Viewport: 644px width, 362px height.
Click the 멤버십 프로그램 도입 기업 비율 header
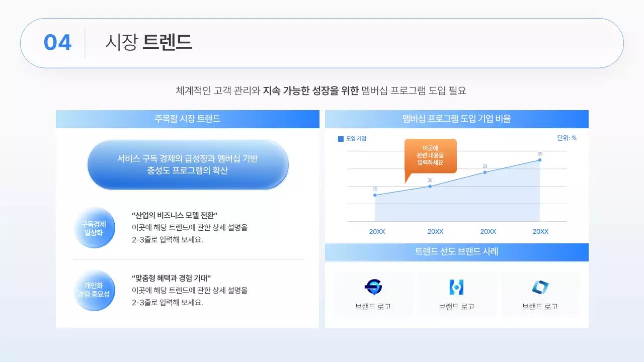457,119
